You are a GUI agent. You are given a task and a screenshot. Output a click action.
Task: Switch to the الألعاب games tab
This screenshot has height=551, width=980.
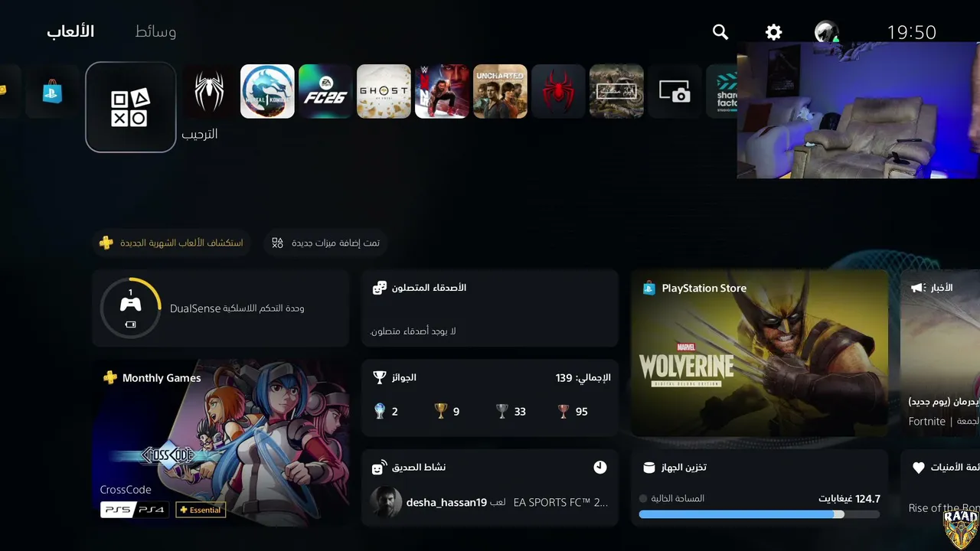click(70, 31)
